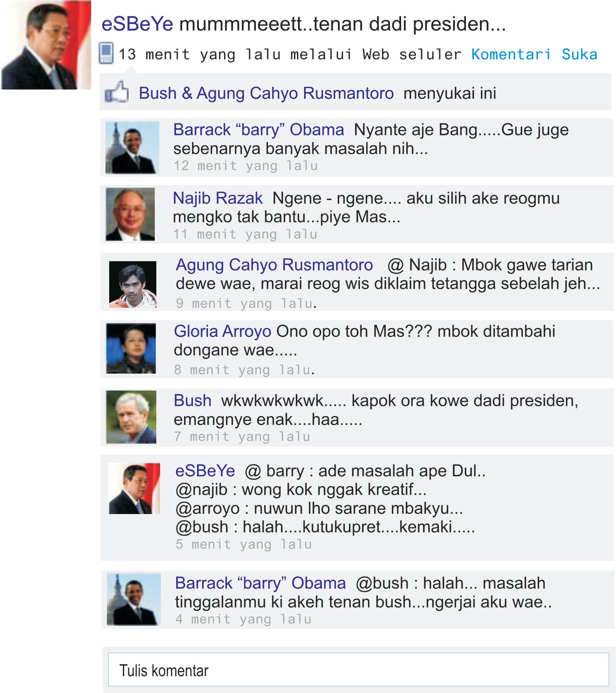The height and width of the screenshot is (693, 616).
Task: Open Najib Razak's profile photo
Action: [130, 214]
